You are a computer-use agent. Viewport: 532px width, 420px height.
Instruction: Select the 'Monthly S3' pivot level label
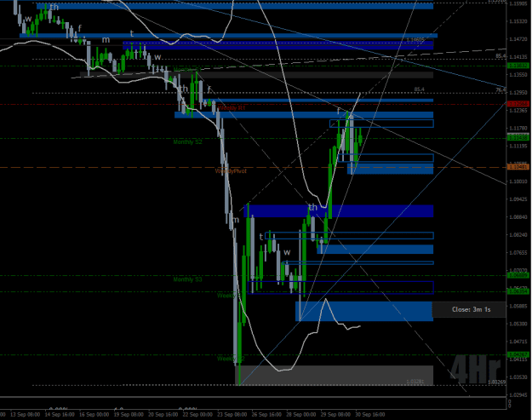pos(187,279)
